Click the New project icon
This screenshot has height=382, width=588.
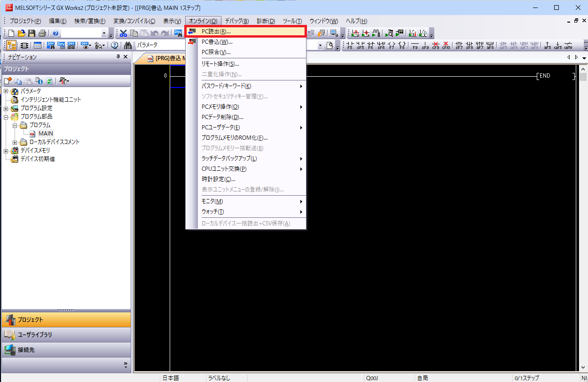11,33
